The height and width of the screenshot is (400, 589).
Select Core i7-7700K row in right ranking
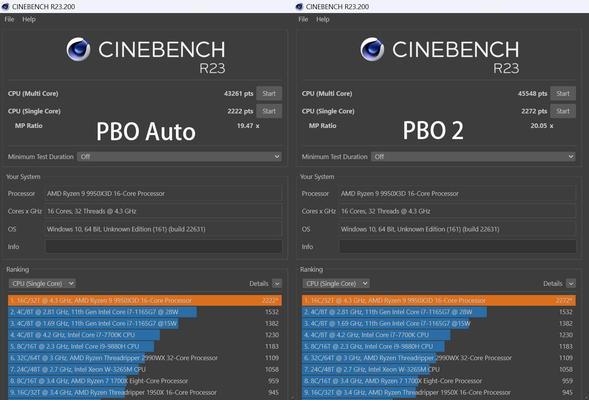tap(439, 335)
